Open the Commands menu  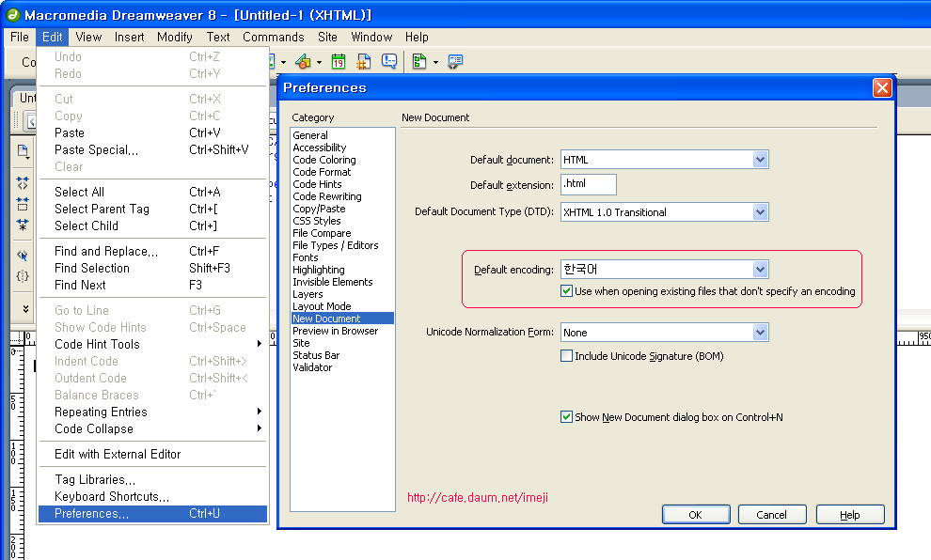coord(273,37)
